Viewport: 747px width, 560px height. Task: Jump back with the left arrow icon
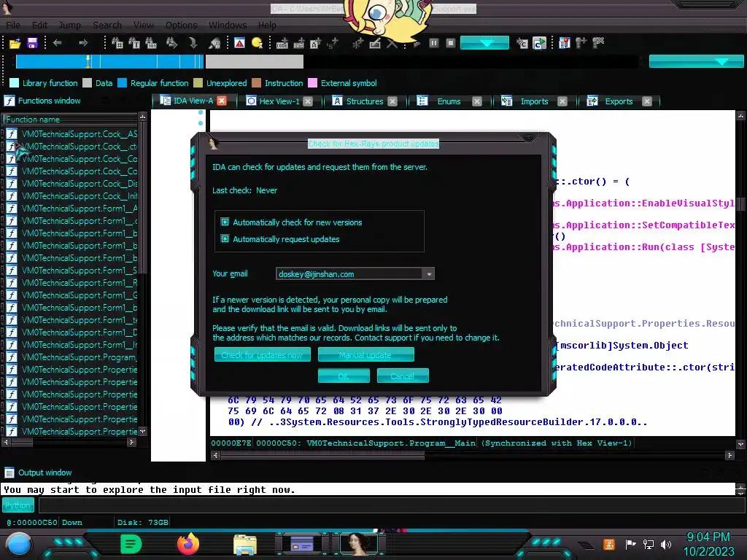(x=57, y=43)
